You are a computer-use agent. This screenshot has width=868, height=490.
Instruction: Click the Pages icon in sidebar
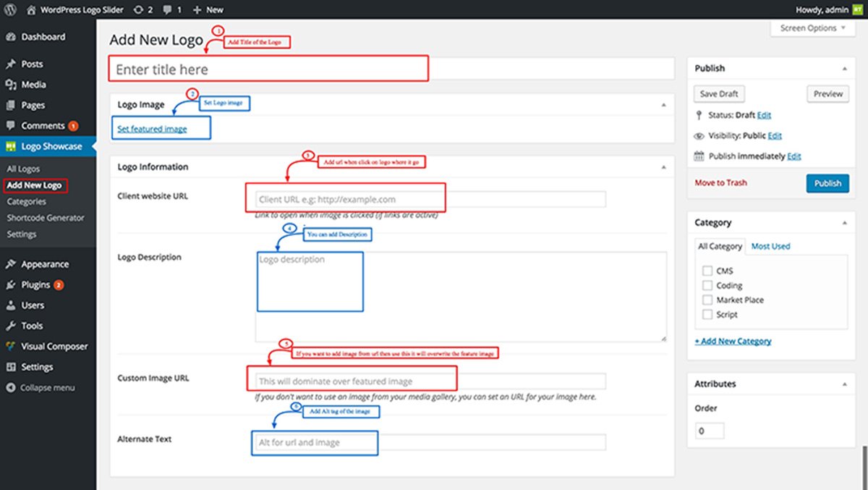click(11, 105)
